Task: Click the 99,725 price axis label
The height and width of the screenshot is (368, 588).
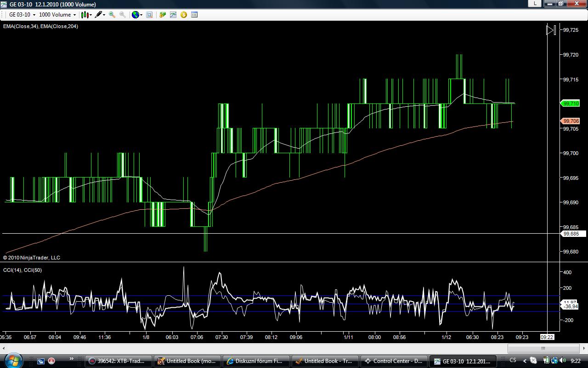Action: [571, 30]
